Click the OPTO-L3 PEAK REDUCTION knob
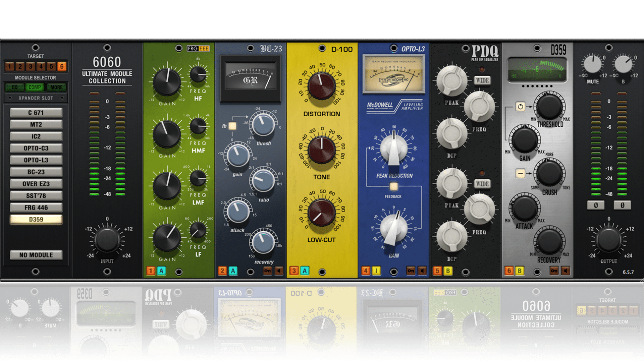Screen dimensions: 644x362 394,149
